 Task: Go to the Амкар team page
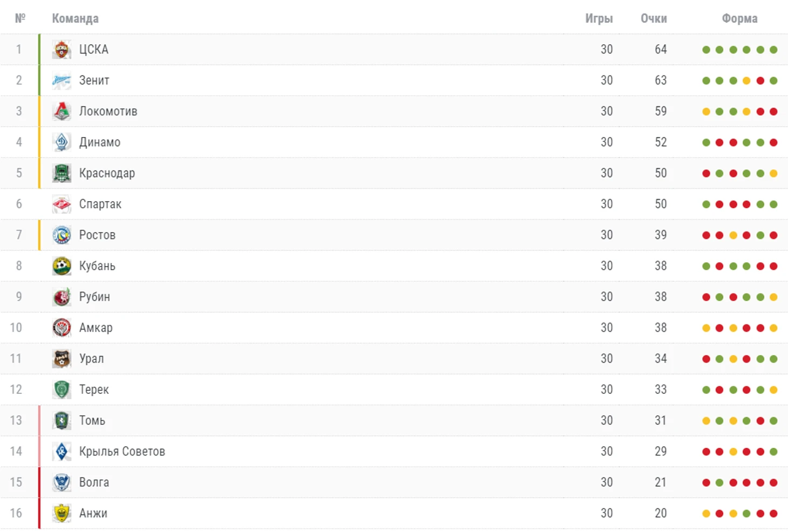pos(96,328)
